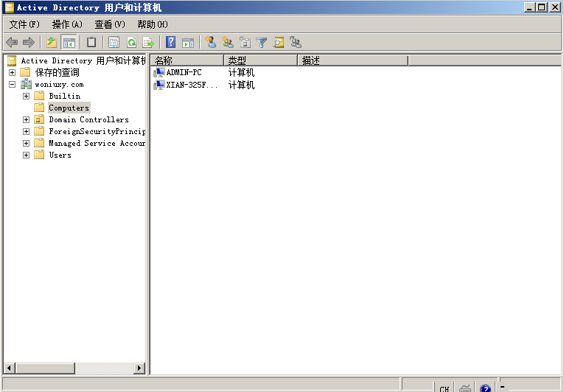Sort by the 类型 column header
This screenshot has height=392, width=564.
(x=261, y=60)
